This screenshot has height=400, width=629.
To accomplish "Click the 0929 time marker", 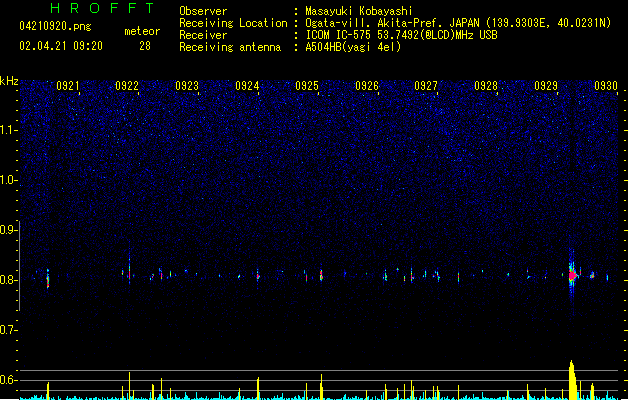I will (x=546, y=85).
